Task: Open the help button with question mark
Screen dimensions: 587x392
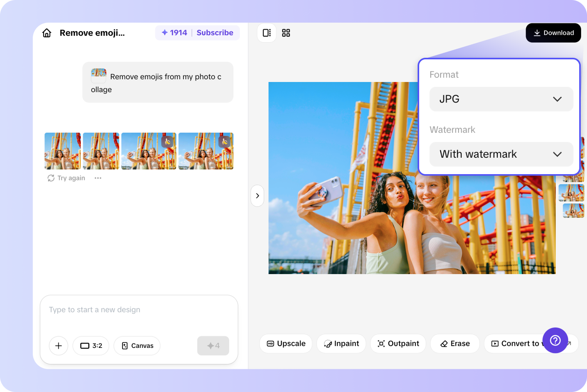Action: click(x=555, y=340)
